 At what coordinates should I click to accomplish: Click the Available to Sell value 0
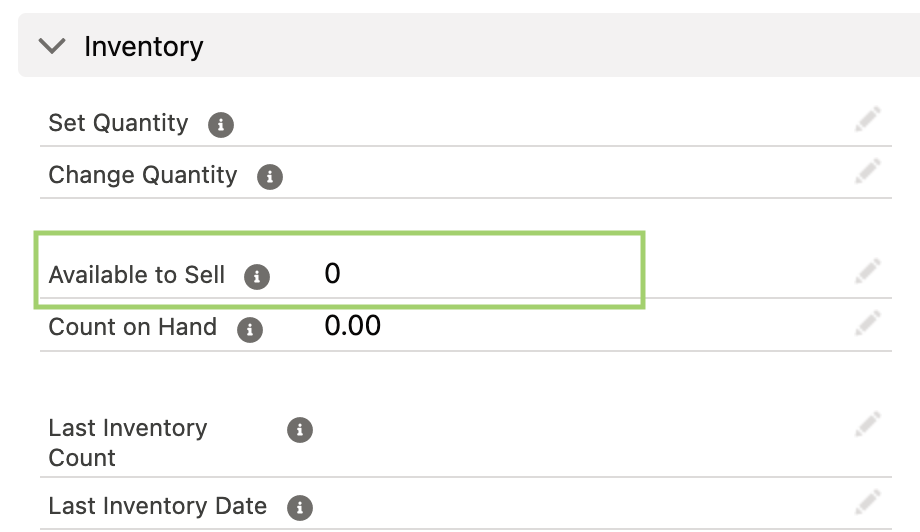333,273
